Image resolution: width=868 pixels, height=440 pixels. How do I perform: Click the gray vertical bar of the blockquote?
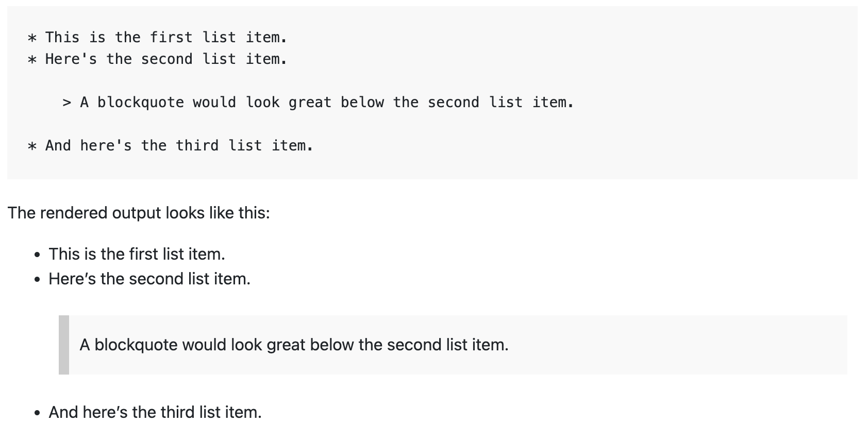(x=64, y=345)
